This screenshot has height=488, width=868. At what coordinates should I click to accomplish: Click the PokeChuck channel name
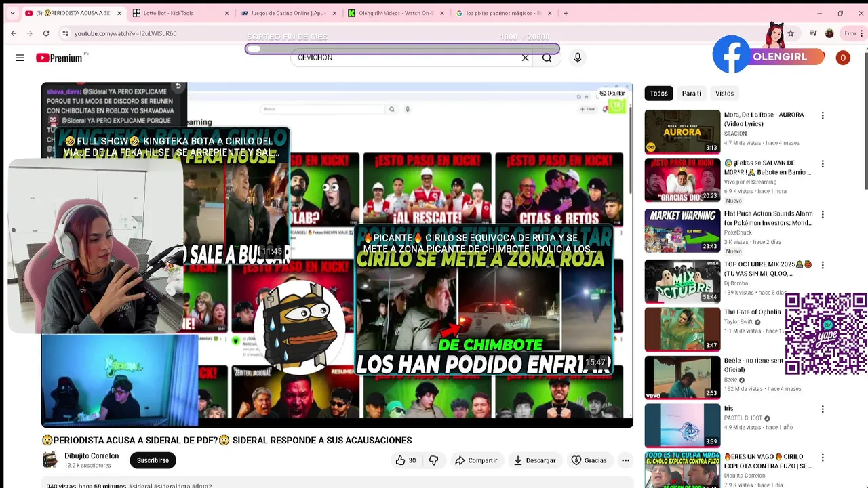coord(738,232)
